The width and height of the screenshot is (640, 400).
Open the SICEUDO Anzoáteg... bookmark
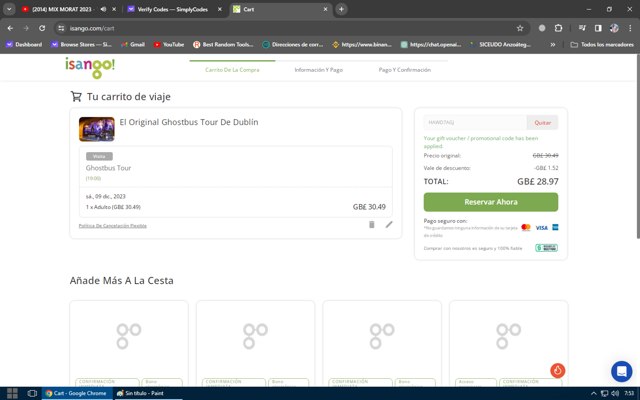point(500,44)
